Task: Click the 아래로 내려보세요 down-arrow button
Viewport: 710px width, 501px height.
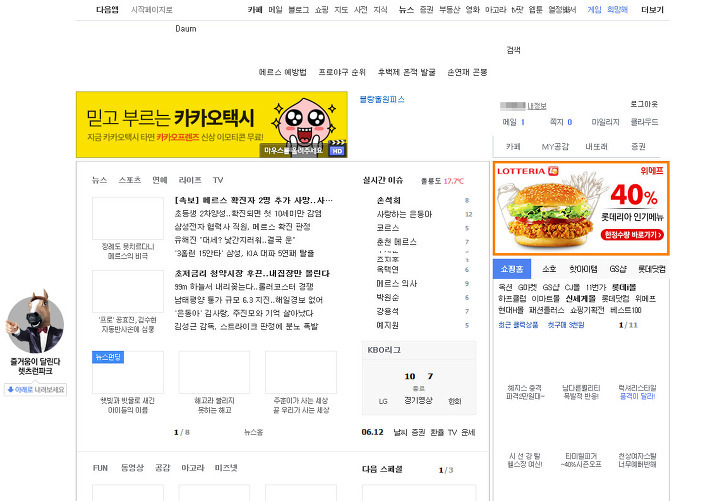Action: [x=36, y=390]
